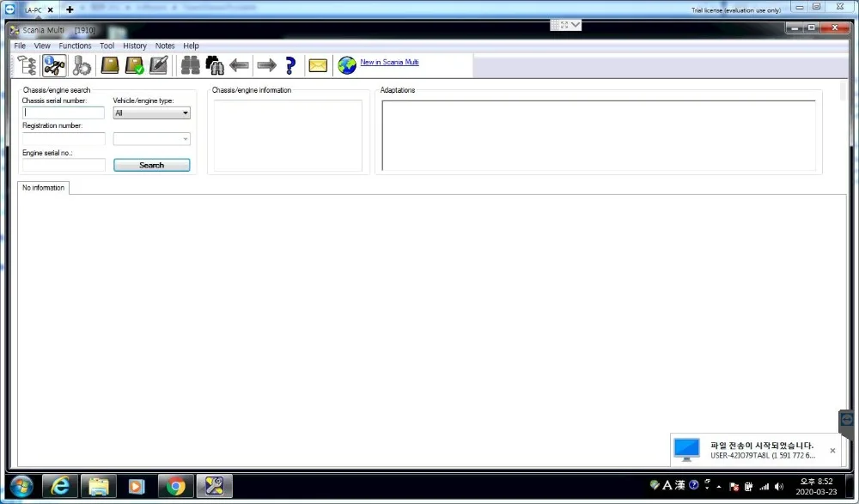Click the yellow envelope mail icon
Screen dimensions: 859x504
pos(318,66)
